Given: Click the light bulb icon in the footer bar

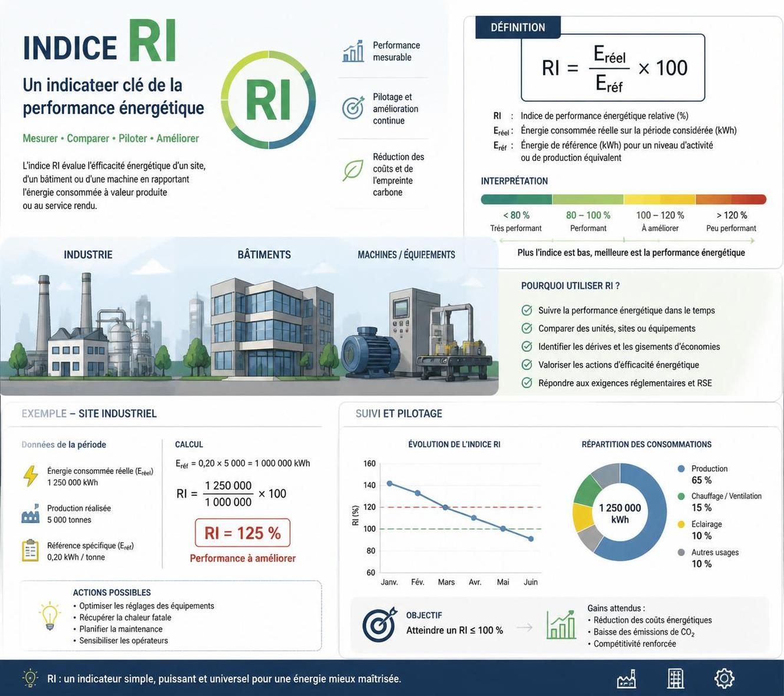Looking at the screenshot, I should click(30, 678).
